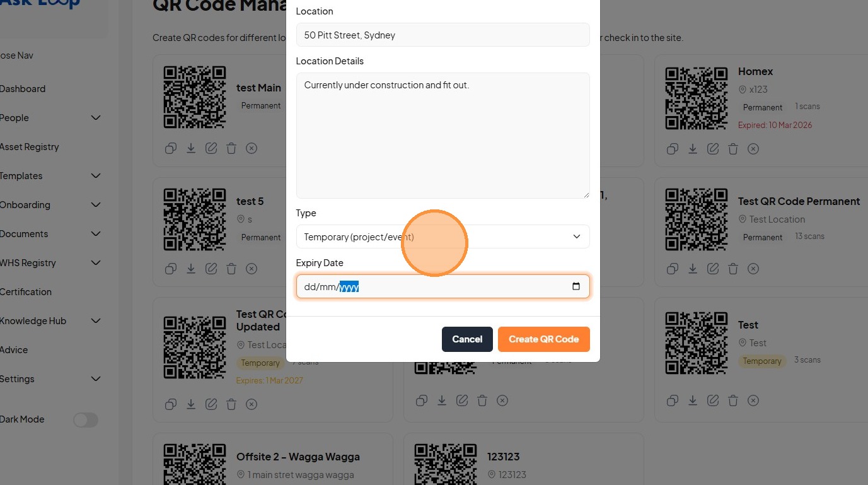Download the test Main QR code
Viewport: 868px width, 485px height.
(x=191, y=148)
